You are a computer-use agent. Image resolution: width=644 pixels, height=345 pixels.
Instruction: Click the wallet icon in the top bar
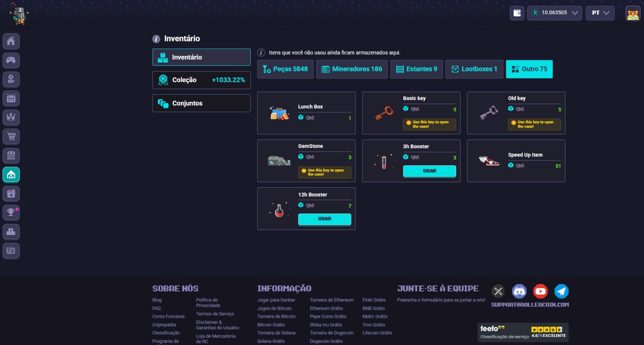(x=517, y=13)
